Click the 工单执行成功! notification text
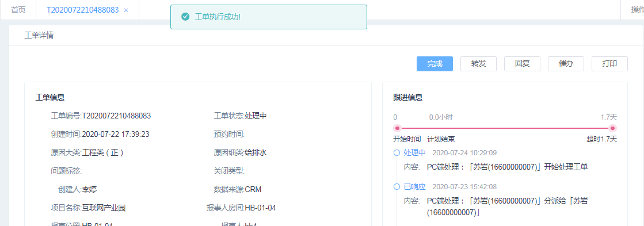Image resolution: width=644 pixels, height=226 pixels. [x=218, y=17]
